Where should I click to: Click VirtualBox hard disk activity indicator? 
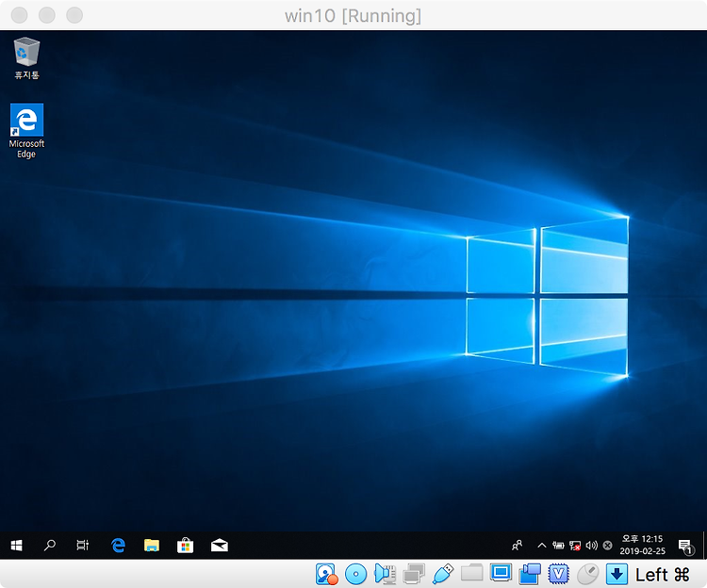click(327, 574)
